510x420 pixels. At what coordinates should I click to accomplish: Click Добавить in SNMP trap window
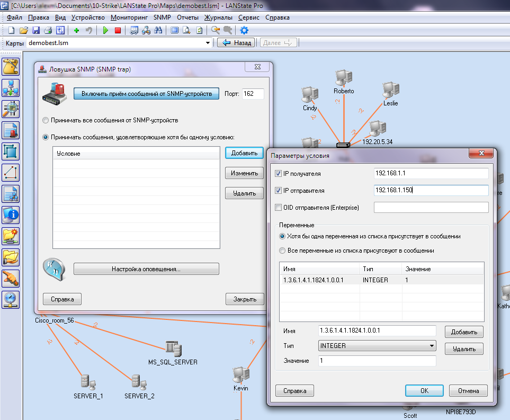244,153
